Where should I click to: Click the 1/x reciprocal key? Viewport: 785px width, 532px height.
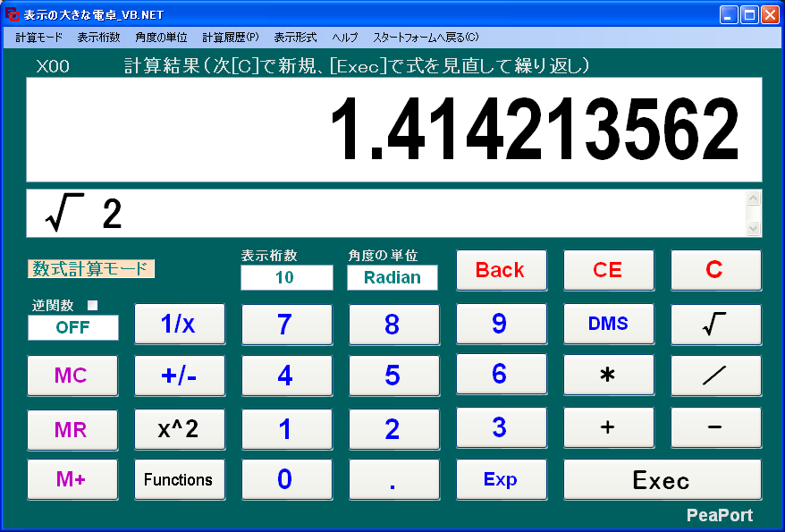[x=179, y=324]
